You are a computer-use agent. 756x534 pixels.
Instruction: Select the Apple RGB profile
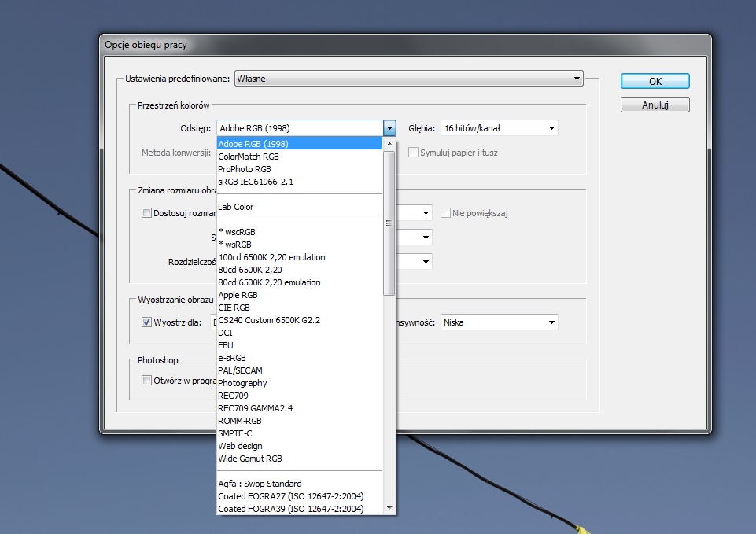point(239,295)
